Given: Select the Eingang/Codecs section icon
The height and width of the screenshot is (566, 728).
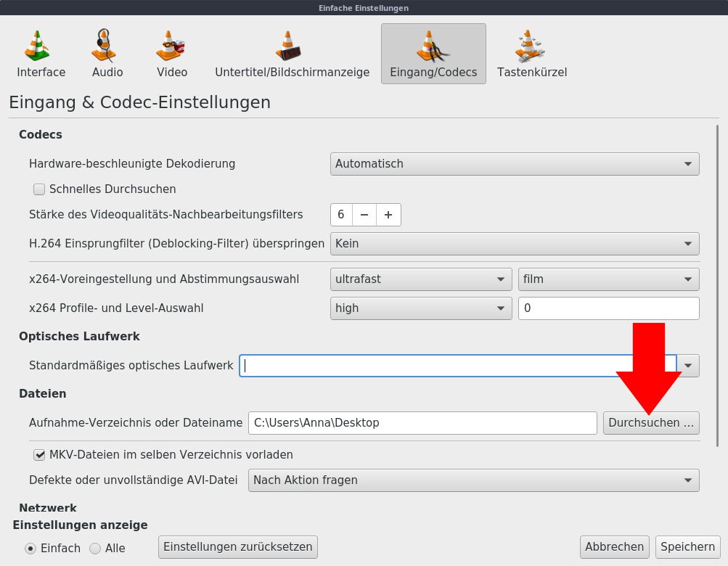Looking at the screenshot, I should (432, 51).
